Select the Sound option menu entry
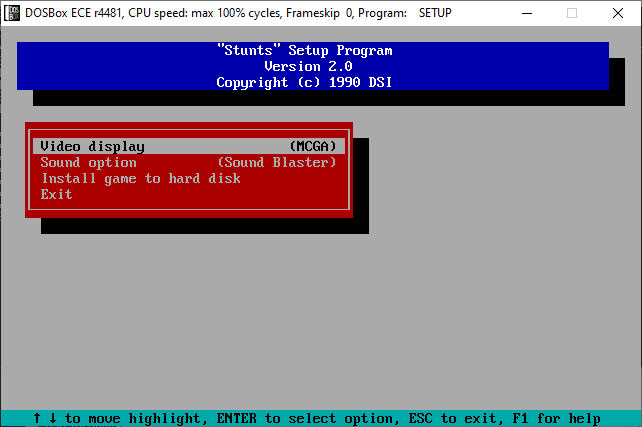 pos(189,163)
